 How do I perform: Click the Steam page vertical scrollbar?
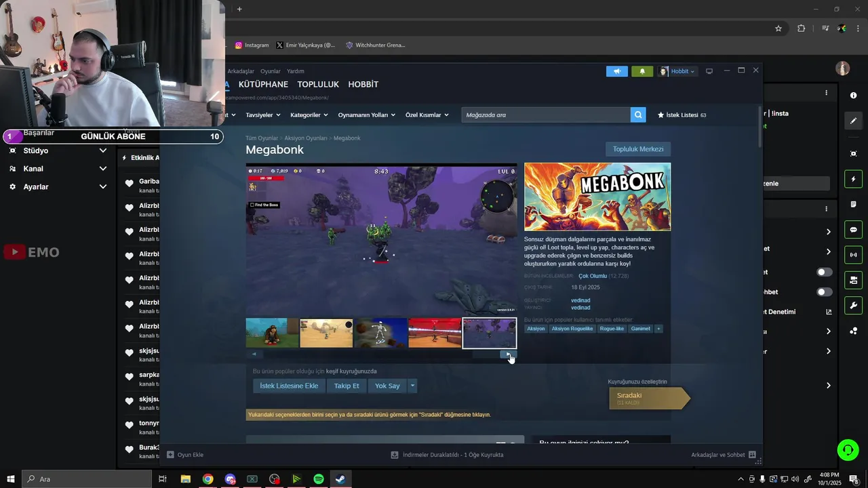tap(759, 126)
